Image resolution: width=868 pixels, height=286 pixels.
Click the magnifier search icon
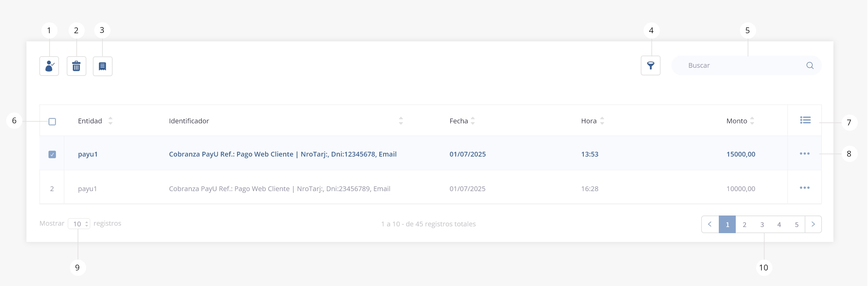(810, 65)
